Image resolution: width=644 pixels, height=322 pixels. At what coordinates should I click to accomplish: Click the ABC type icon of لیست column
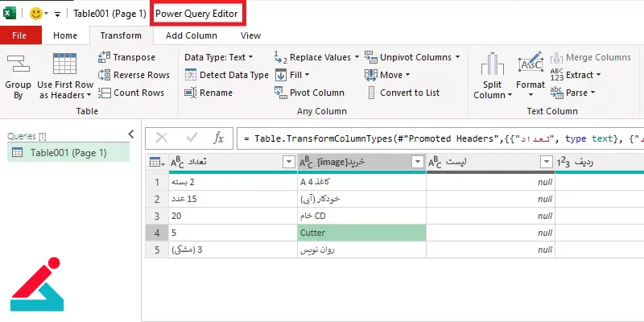click(x=435, y=163)
